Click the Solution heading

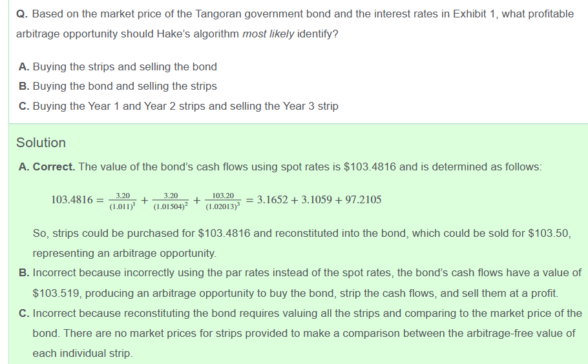(41, 143)
